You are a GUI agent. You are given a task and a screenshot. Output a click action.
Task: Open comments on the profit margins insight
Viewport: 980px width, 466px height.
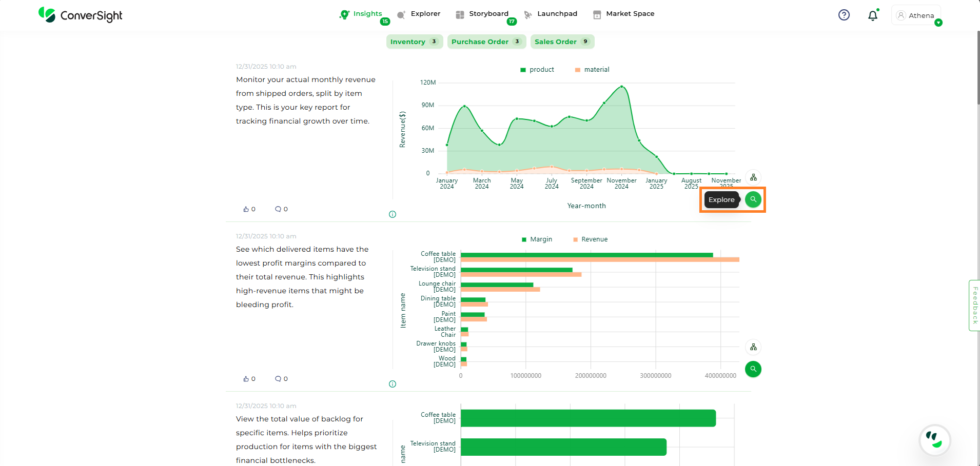coord(278,379)
